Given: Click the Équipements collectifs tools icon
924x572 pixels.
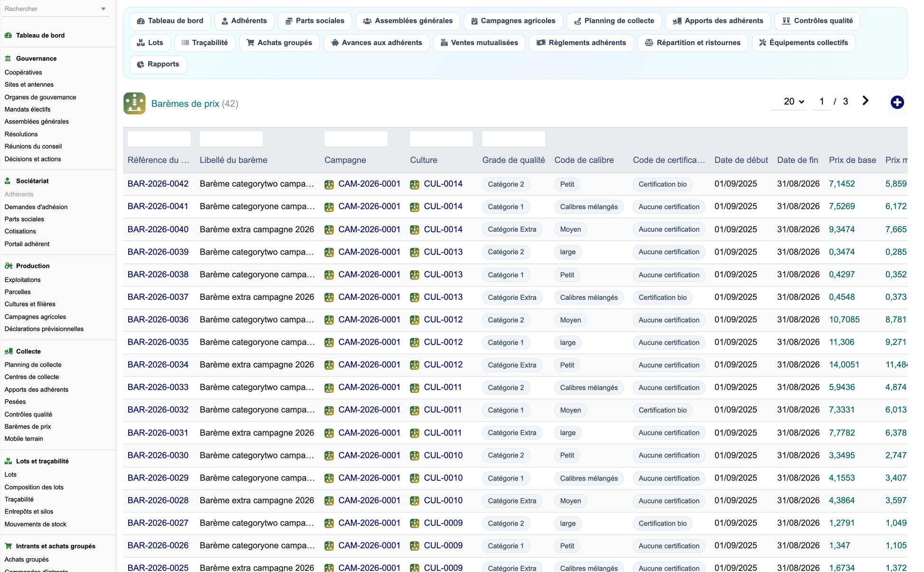Looking at the screenshot, I should point(763,43).
